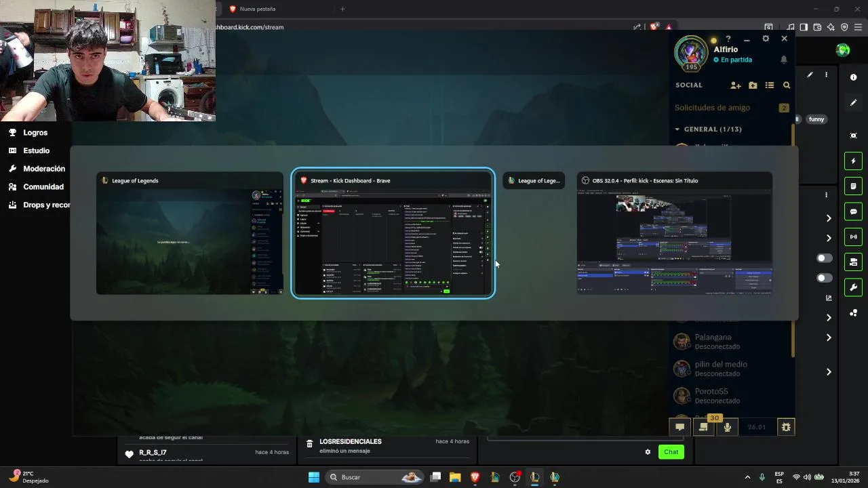The width and height of the screenshot is (868, 488).
Task: Open File Explorer from the taskbar
Action: (x=455, y=477)
